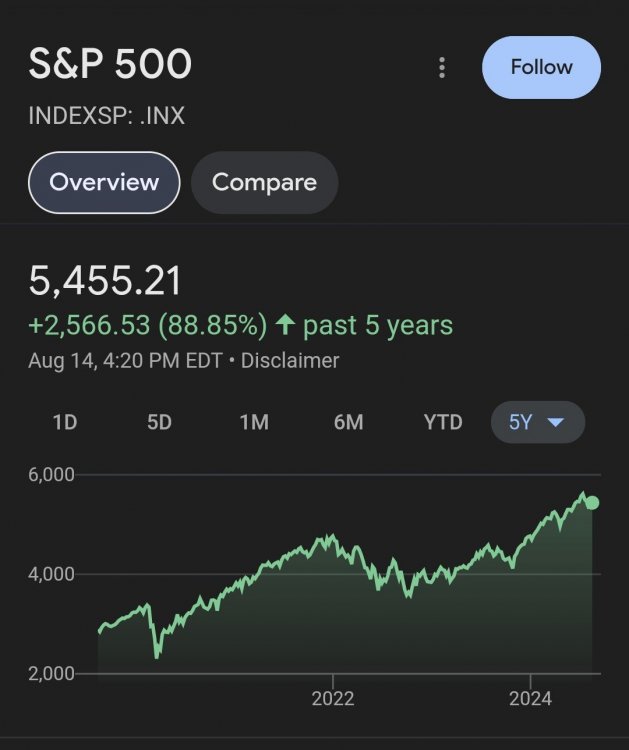Click the 2024 label on the chart axis
The image size is (629, 750).
[x=530, y=699]
